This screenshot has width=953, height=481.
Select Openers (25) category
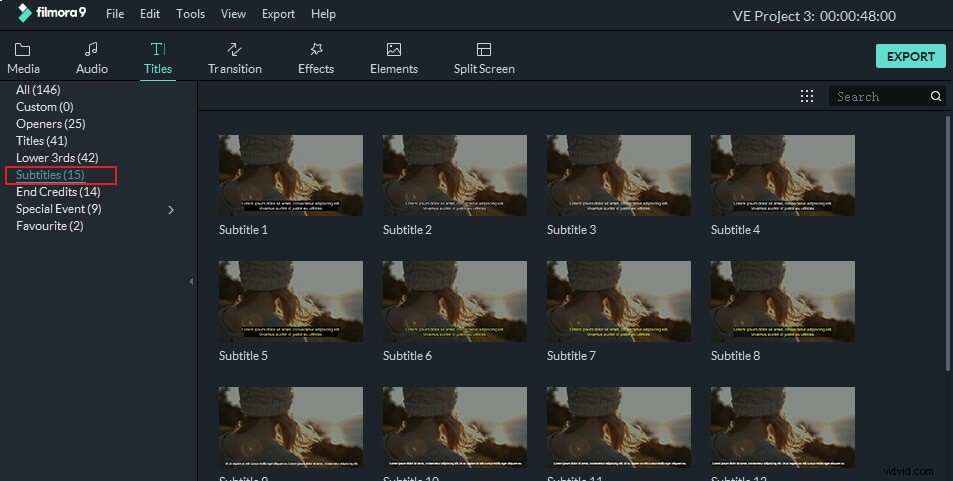coord(50,123)
